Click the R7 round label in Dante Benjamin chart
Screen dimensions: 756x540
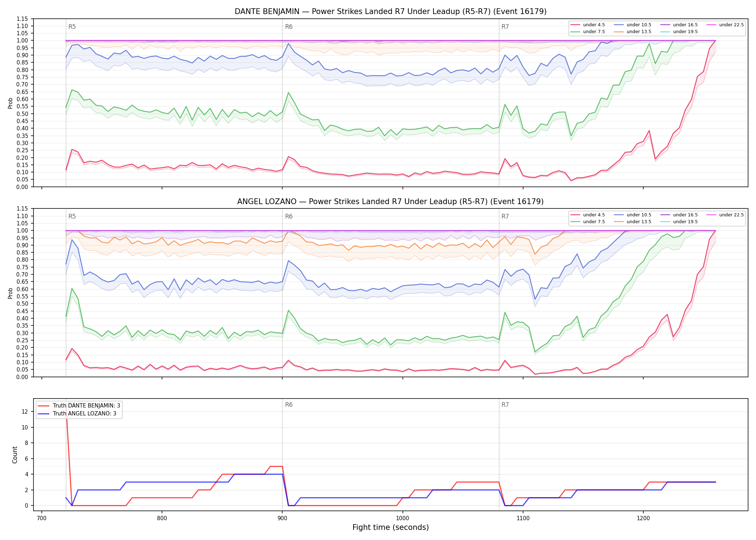click(x=505, y=27)
